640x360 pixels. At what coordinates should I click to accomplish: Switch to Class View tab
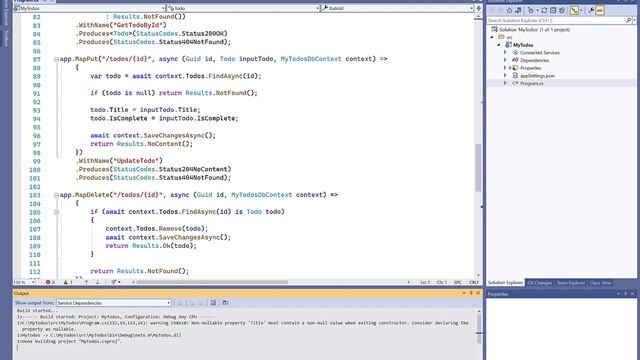pyautogui.click(x=600, y=283)
